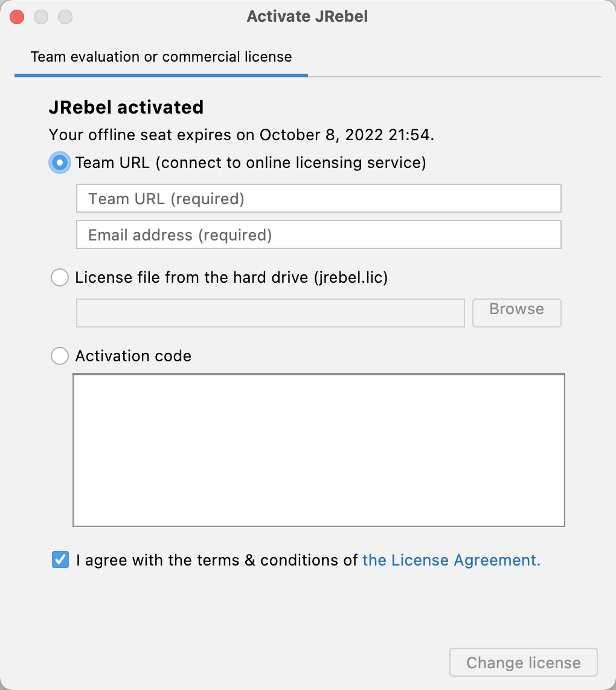616x690 pixels.
Task: Click the Browse button for license file
Action: 516,313
